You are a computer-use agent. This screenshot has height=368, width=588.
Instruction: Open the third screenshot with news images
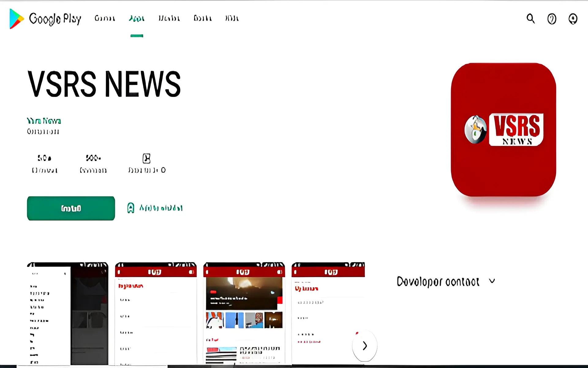point(244,313)
